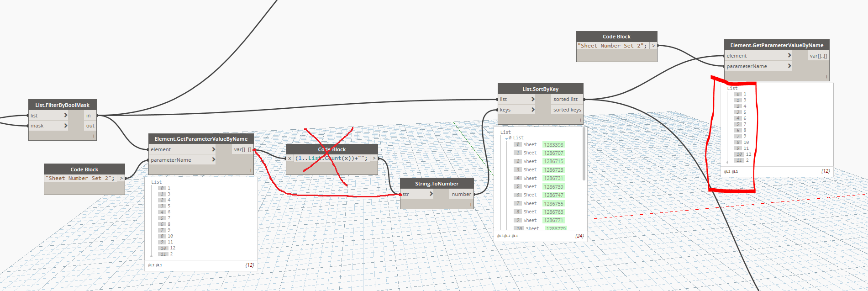Open list port chevron on List.SortByKey

532,99
